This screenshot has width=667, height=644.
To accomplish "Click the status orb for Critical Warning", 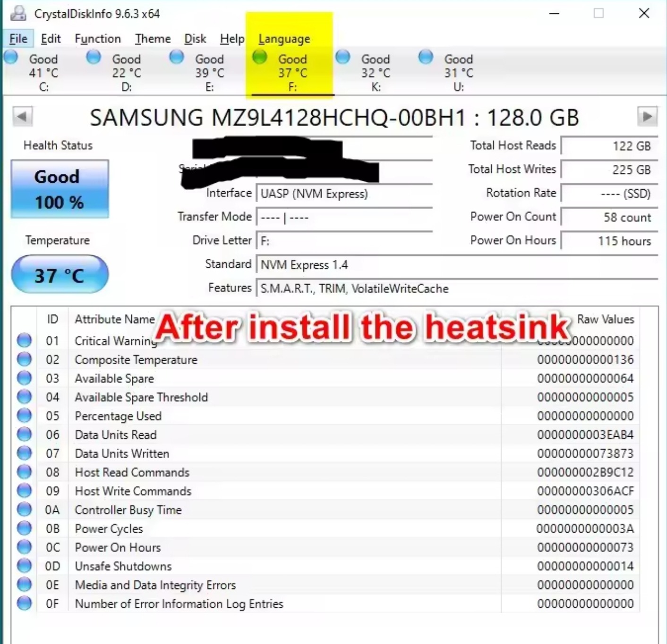I will [24, 340].
